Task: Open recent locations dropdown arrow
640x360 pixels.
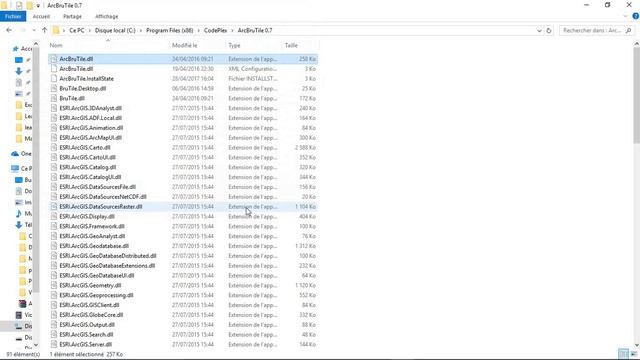Action: [x=34, y=30]
